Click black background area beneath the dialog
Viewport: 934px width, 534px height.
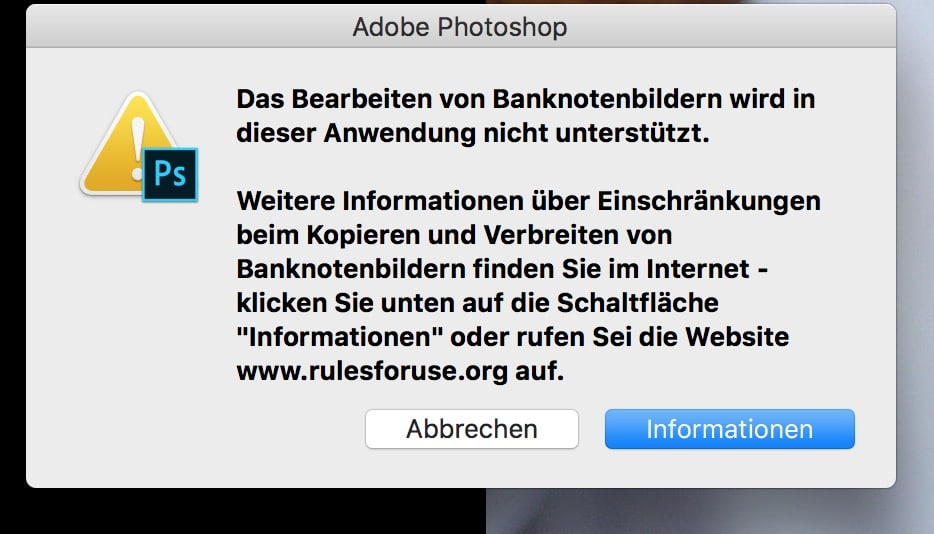pyautogui.click(x=238, y=511)
